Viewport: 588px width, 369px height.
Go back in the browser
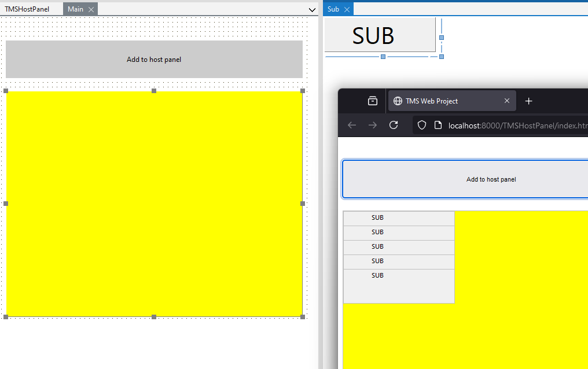coord(352,125)
